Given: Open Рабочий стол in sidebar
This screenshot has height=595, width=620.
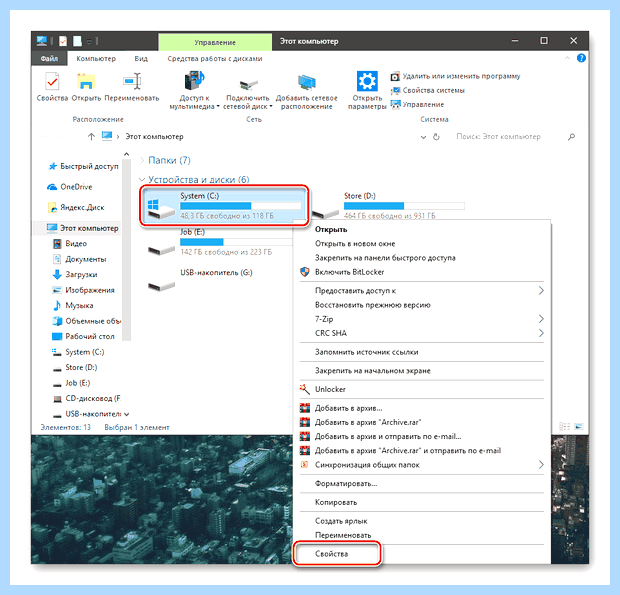Looking at the screenshot, I should click(83, 336).
